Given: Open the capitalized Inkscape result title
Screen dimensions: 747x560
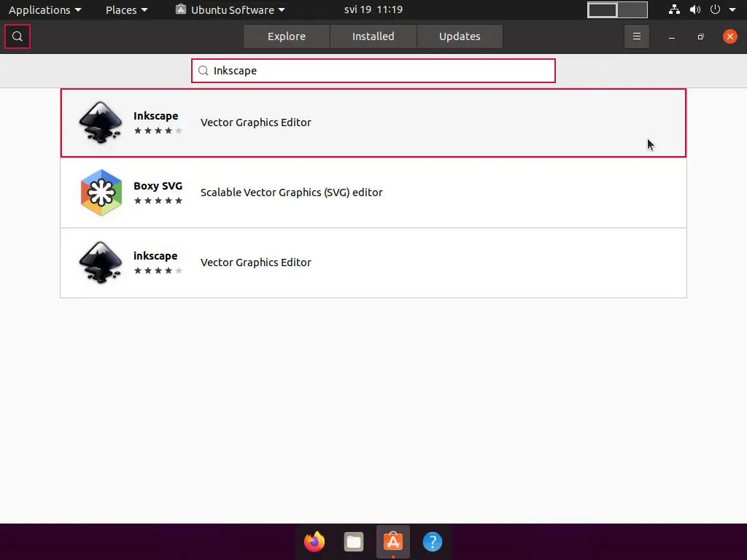Looking at the screenshot, I should [x=156, y=116].
